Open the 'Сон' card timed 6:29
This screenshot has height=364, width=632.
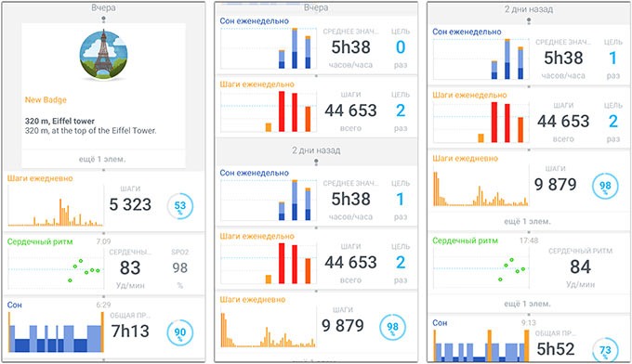point(103,328)
